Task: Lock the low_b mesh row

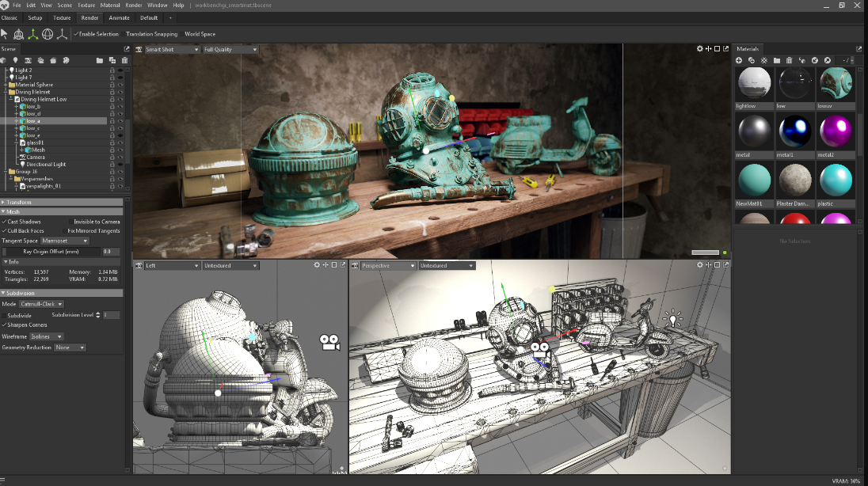Action: click(112, 106)
